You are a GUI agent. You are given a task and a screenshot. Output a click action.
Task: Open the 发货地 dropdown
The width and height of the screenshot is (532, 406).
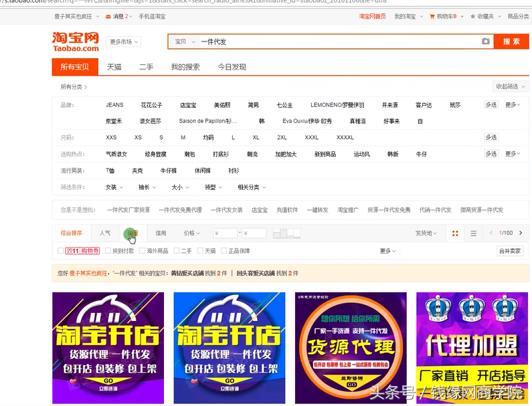coord(426,233)
